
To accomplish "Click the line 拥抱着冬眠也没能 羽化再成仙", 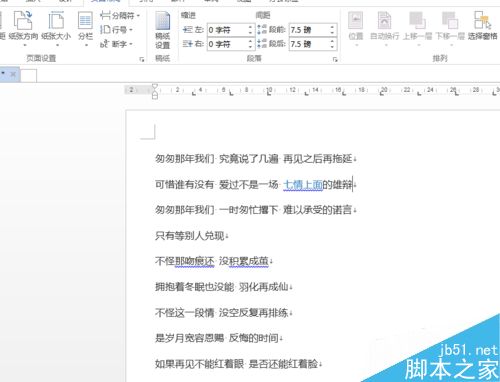I will point(223,287).
